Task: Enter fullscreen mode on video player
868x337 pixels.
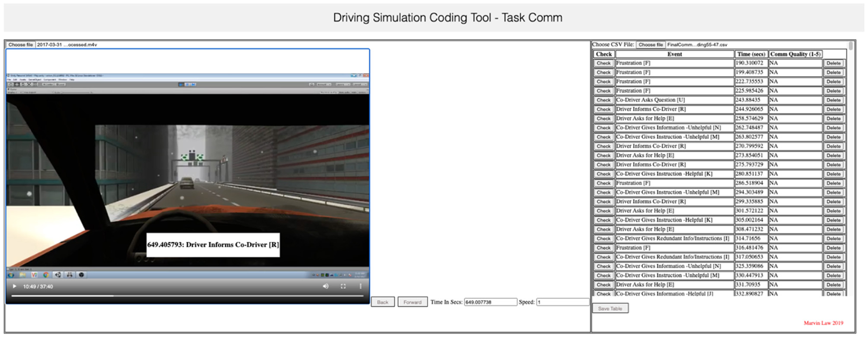Action: (343, 286)
